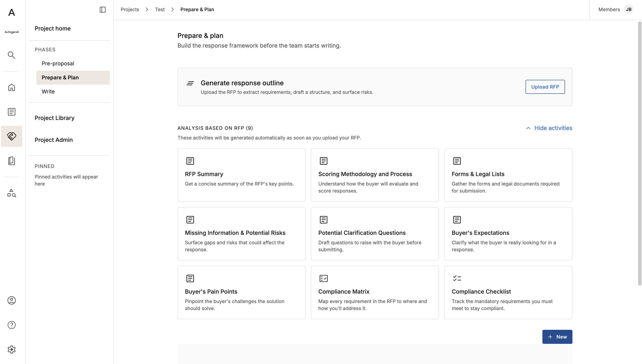Click the Buyer's Pain Points card icon
This screenshot has width=642, height=364.
coord(190,278)
